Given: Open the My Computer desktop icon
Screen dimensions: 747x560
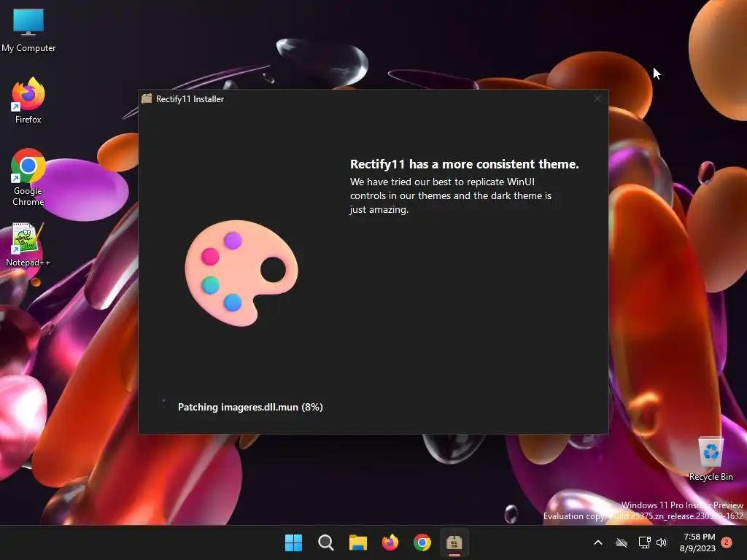Looking at the screenshot, I should [x=28, y=29].
